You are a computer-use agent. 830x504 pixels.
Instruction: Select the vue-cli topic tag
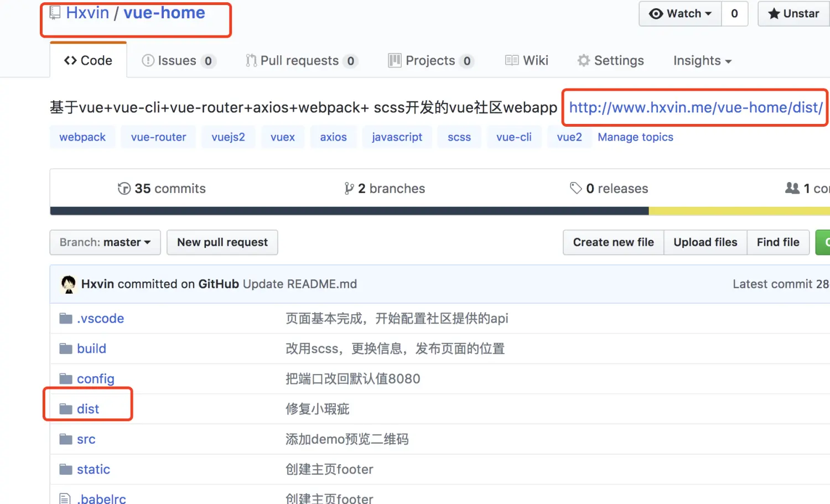[x=514, y=137]
